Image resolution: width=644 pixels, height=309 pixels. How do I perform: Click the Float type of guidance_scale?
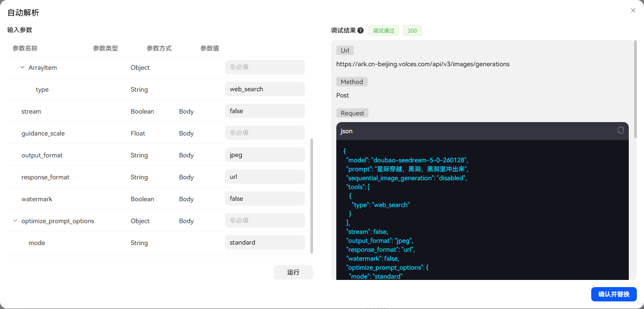pos(138,133)
